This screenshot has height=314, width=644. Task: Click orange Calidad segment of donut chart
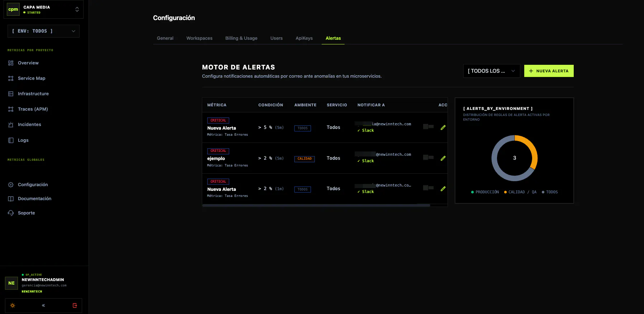[532, 149]
